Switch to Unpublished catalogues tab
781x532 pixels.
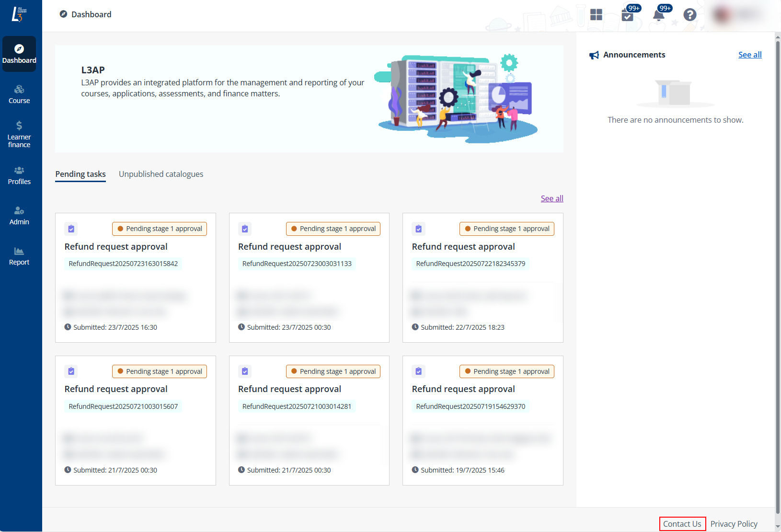161,174
